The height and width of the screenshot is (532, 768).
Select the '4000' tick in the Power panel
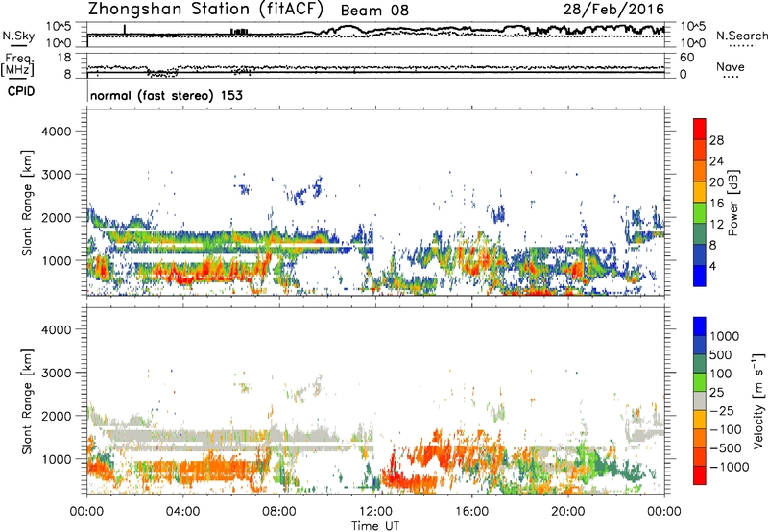[57, 132]
